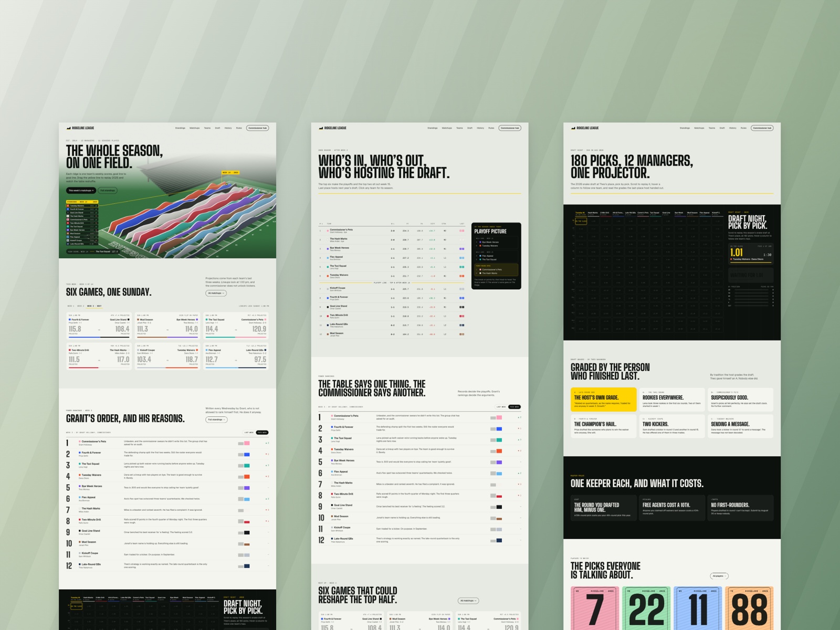Open Mud Season vs Bye Week Heroes card on home page
This screenshot has width=840, height=630.
click(167, 325)
